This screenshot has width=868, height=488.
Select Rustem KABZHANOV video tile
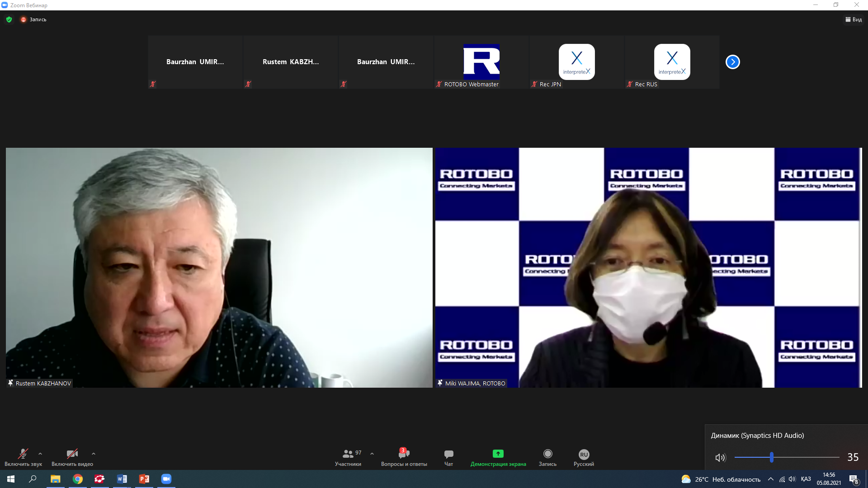pyautogui.click(x=219, y=267)
